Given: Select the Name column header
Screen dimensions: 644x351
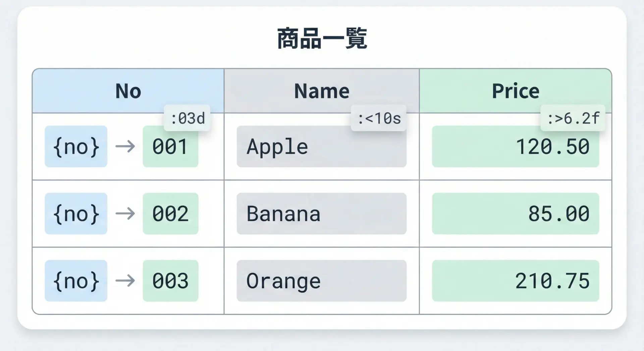Looking at the screenshot, I should tap(322, 91).
